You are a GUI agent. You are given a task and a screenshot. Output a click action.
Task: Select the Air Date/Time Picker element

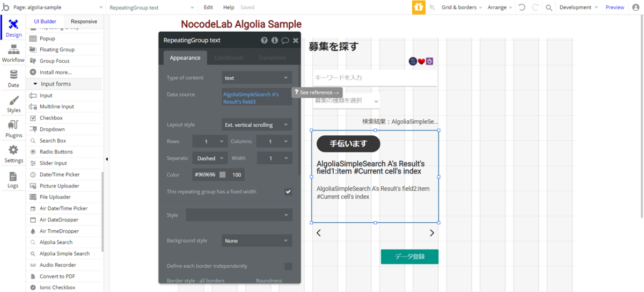63,208
